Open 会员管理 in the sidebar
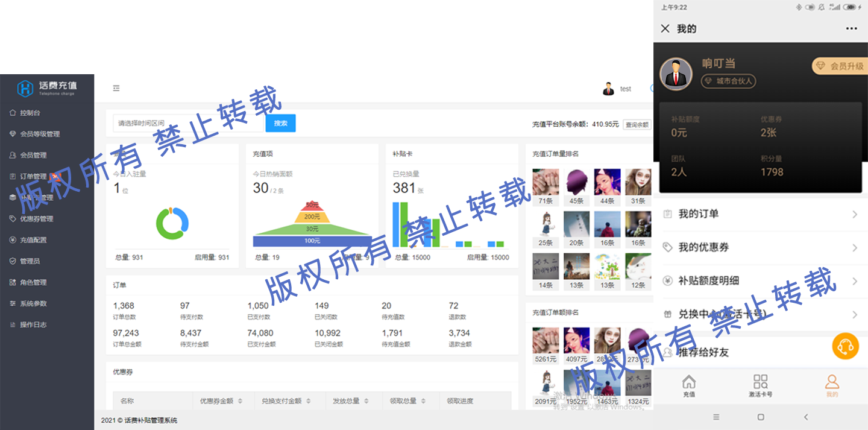Screen dimensions: 868x430 click(33, 155)
